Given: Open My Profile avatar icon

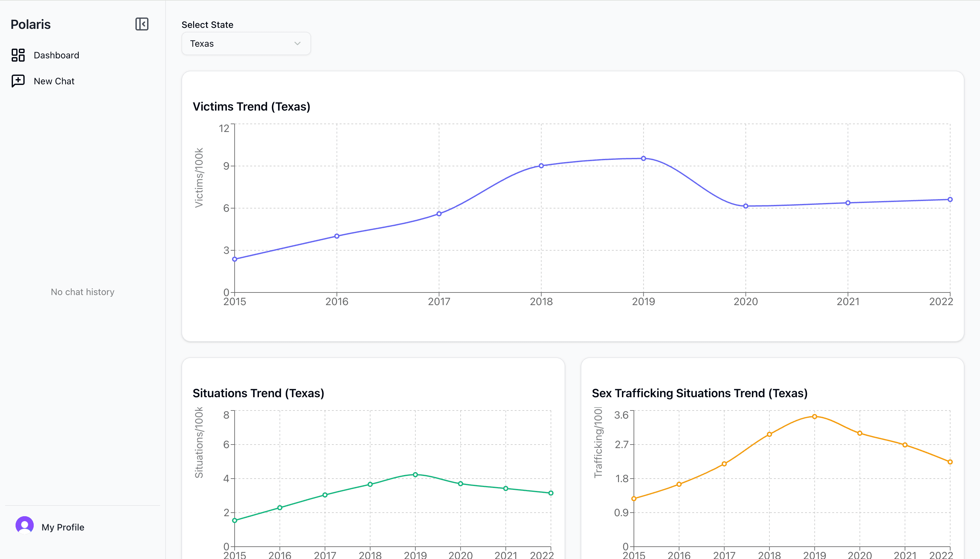Looking at the screenshot, I should [24, 526].
